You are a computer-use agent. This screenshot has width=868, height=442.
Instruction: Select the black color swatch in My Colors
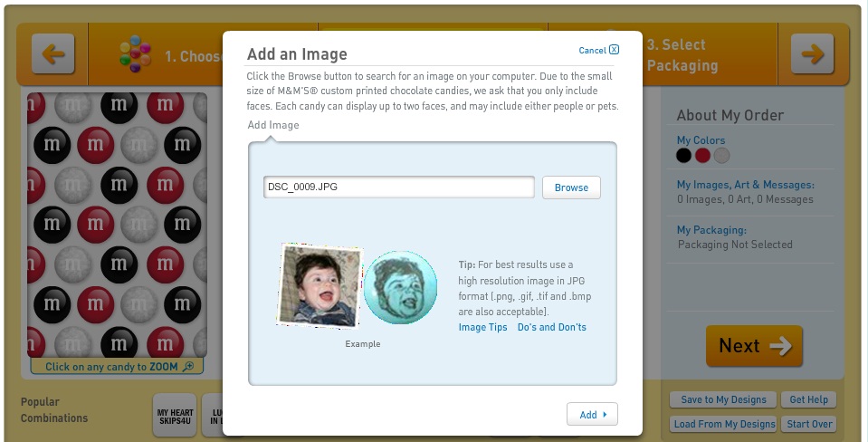[x=683, y=156]
